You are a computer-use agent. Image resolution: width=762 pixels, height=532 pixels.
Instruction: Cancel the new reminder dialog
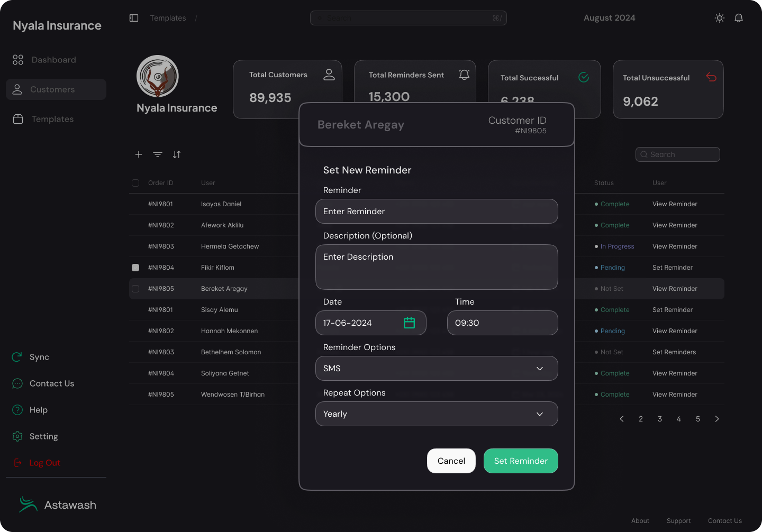click(451, 461)
